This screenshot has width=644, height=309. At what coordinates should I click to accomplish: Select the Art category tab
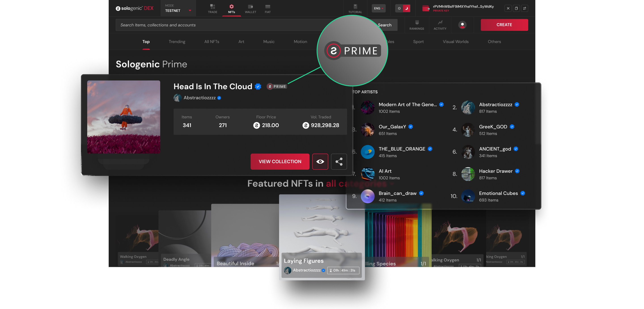tap(241, 42)
